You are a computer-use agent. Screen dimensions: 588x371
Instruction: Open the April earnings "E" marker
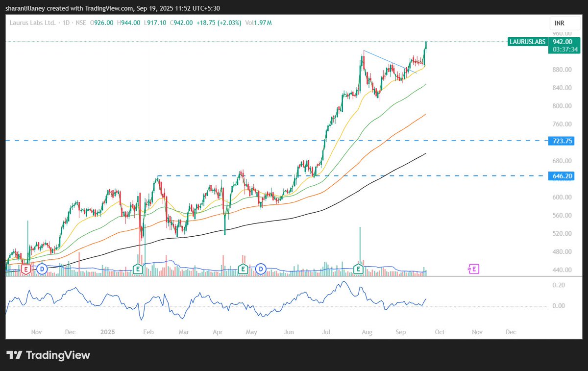(x=243, y=269)
